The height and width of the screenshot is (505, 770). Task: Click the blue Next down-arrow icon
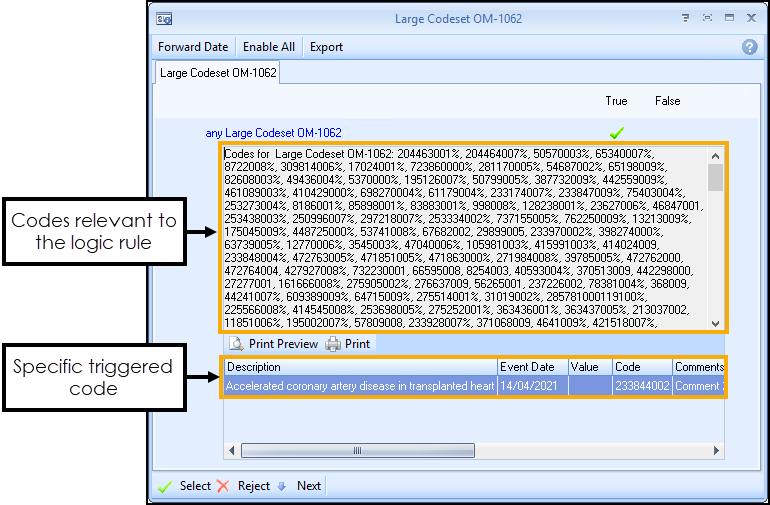tap(282, 486)
